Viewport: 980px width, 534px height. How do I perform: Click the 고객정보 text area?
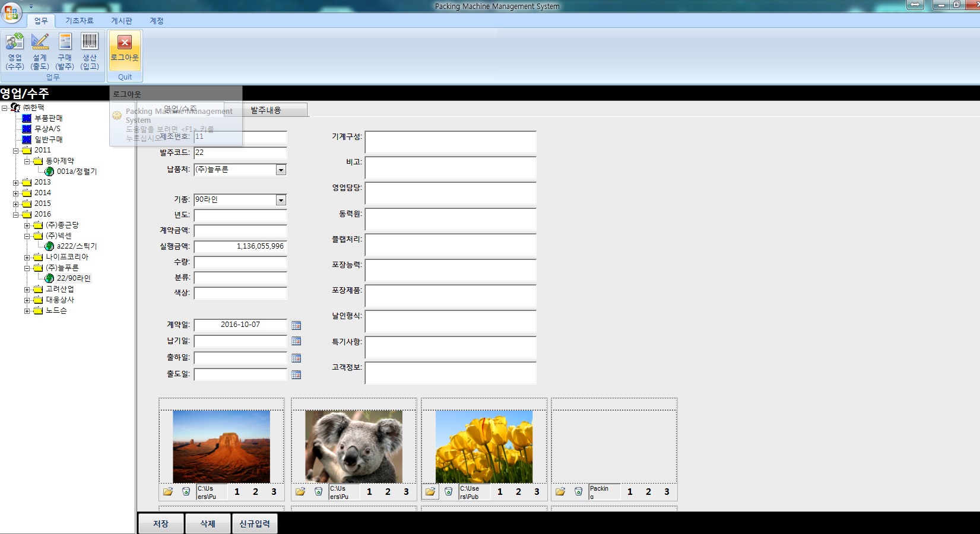[451, 373]
